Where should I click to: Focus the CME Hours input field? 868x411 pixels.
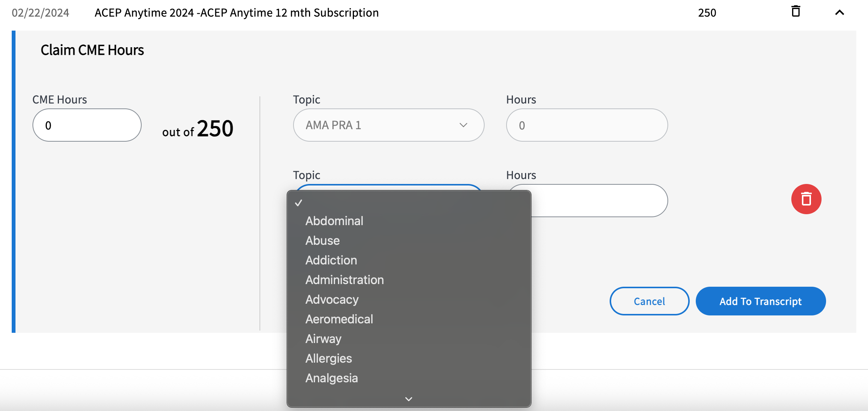pyautogui.click(x=87, y=125)
